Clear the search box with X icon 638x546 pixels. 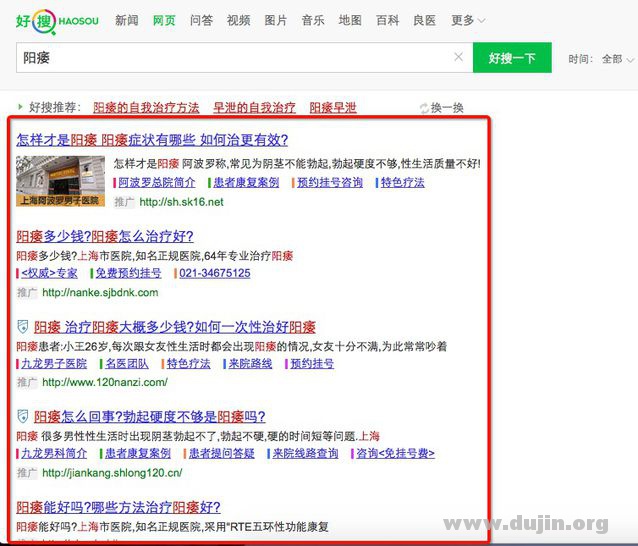tap(459, 57)
